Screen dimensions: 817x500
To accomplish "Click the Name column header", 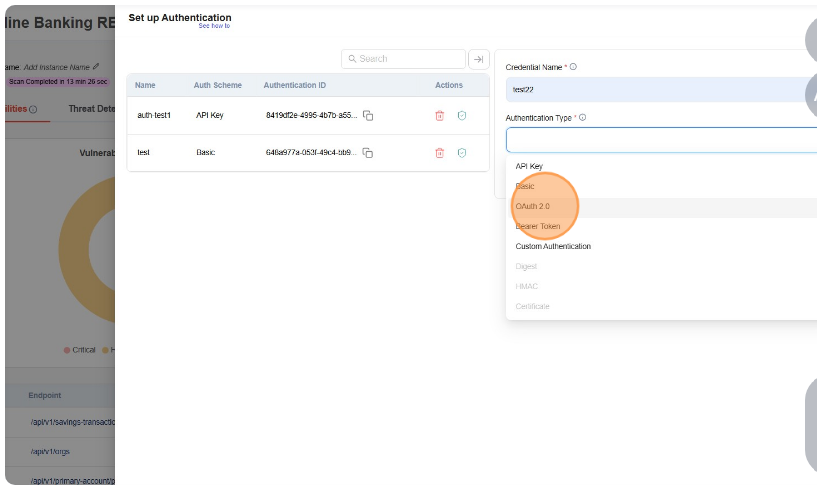I will pos(145,85).
